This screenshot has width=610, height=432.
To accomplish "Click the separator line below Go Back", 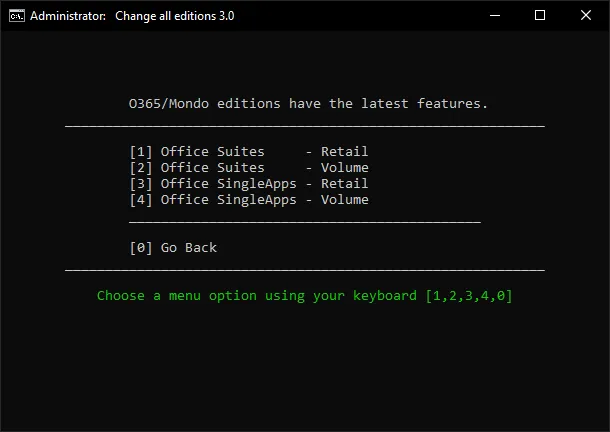I will coord(305,270).
